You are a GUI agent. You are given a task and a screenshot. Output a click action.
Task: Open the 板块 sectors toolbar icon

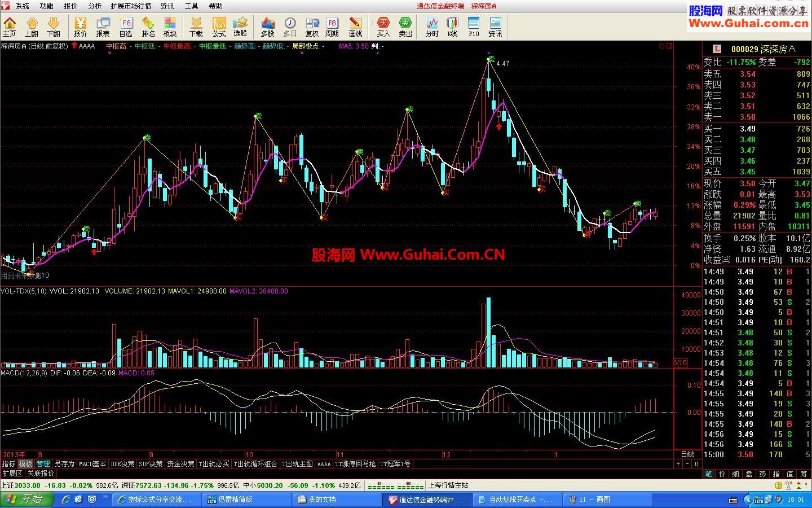(x=170, y=26)
